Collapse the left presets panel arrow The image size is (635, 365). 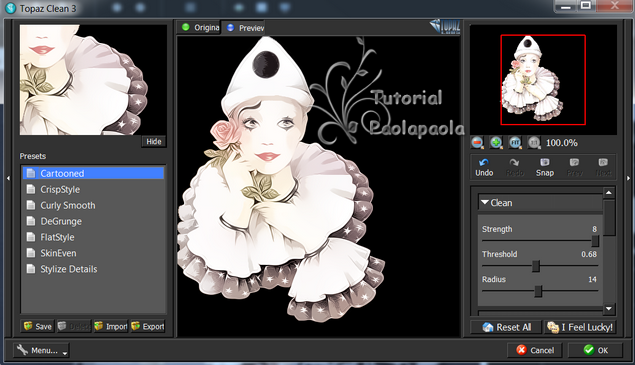(8, 178)
